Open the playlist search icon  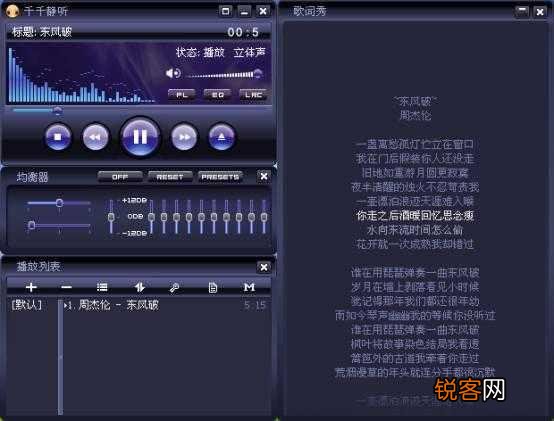click(174, 288)
